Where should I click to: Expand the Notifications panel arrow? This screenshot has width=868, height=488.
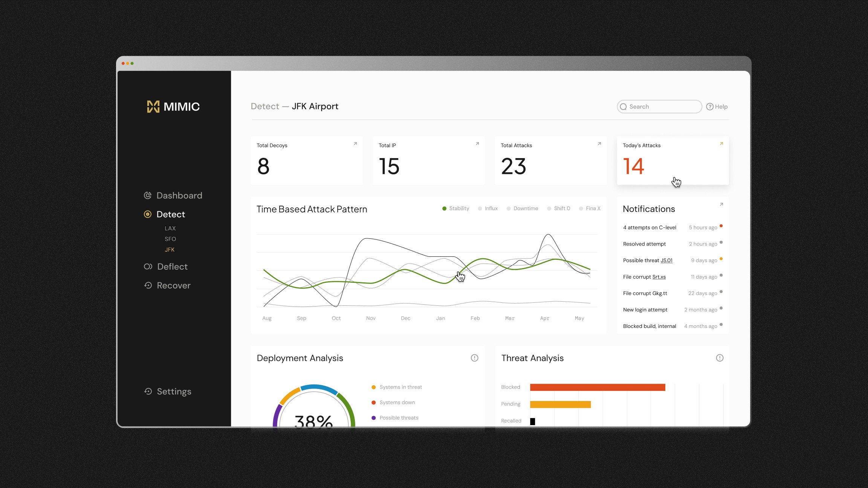click(x=721, y=204)
